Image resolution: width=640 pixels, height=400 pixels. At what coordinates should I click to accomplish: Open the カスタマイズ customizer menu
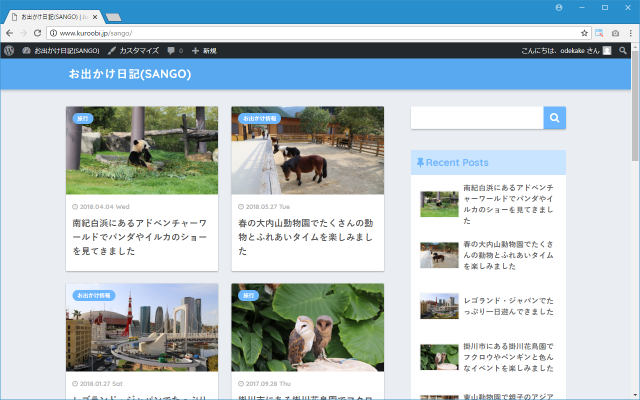coord(132,50)
